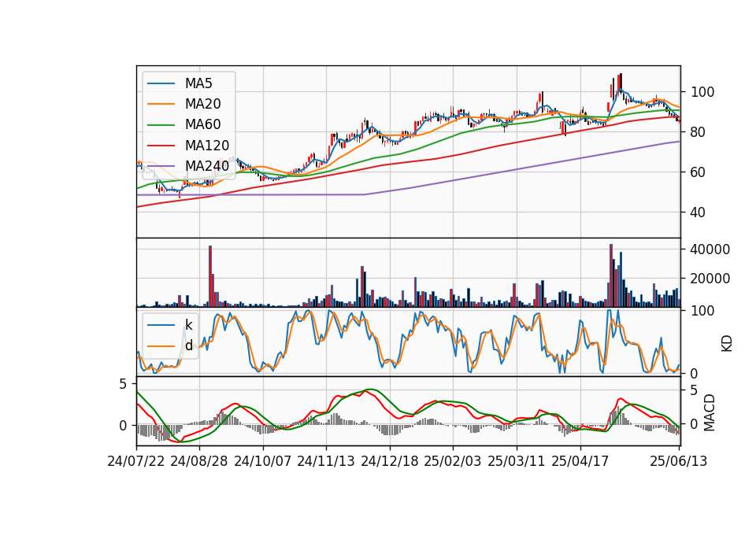Click the 24/08/28 date tick label
Viewport: 756px width, 543px height.
(199, 461)
